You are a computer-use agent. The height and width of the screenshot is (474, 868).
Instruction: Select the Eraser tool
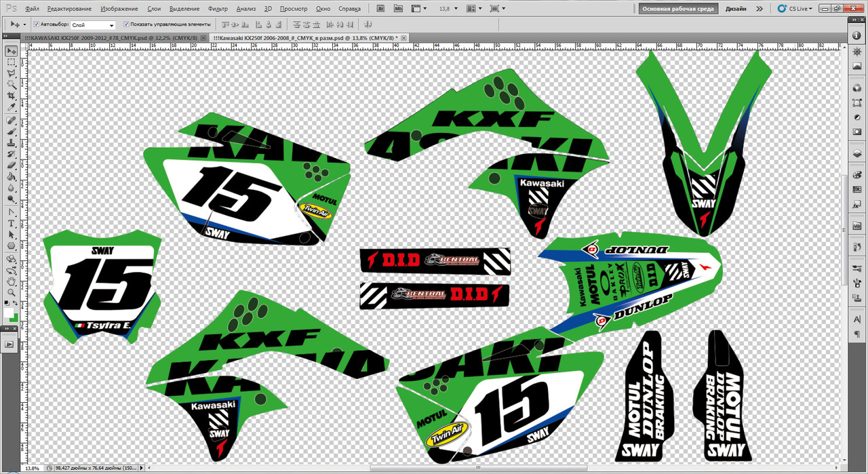(12, 164)
